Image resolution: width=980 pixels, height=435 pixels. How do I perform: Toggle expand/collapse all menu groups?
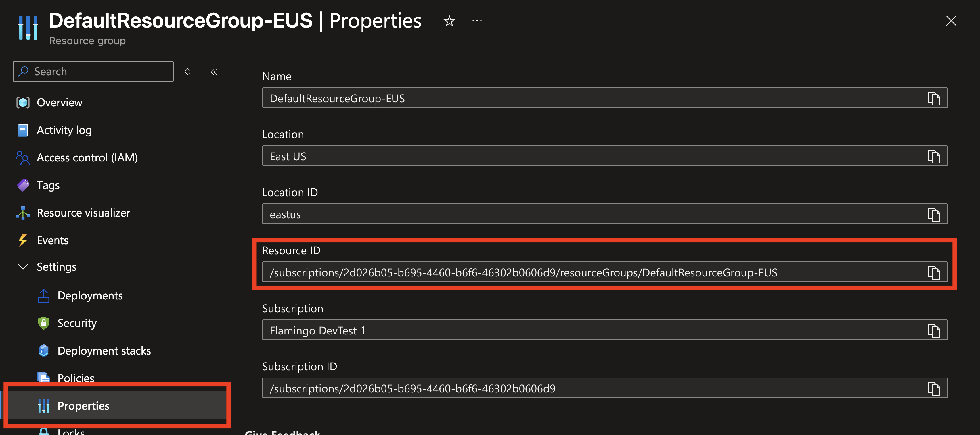(x=187, y=72)
